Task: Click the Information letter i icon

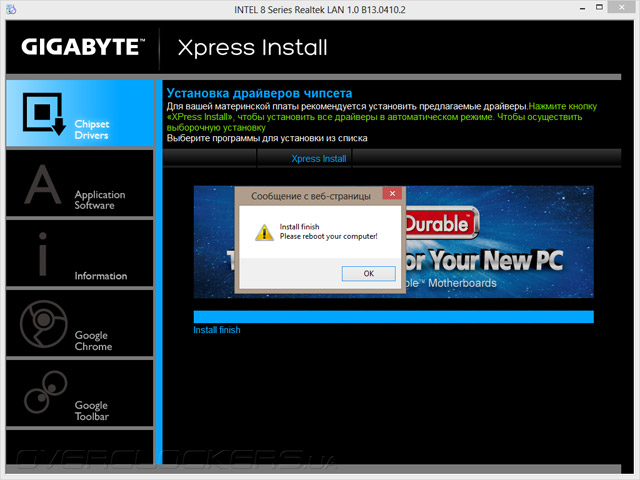Action: pyautogui.click(x=43, y=254)
